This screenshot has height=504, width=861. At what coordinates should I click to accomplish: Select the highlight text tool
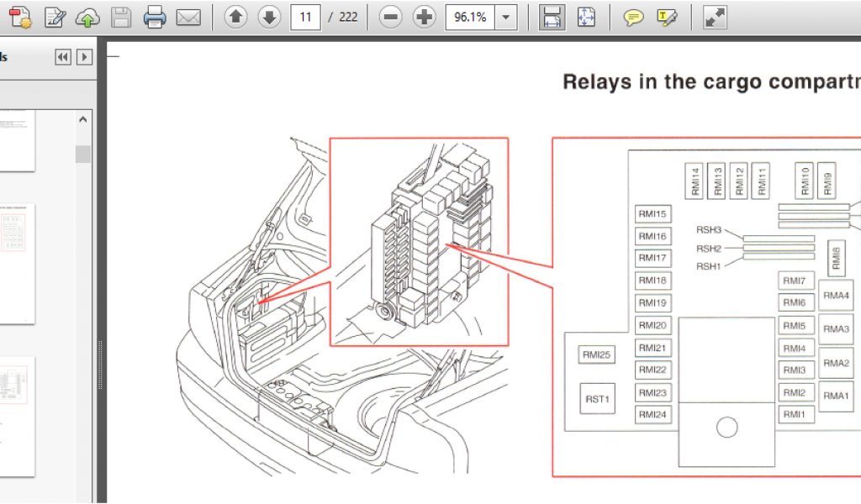[667, 17]
